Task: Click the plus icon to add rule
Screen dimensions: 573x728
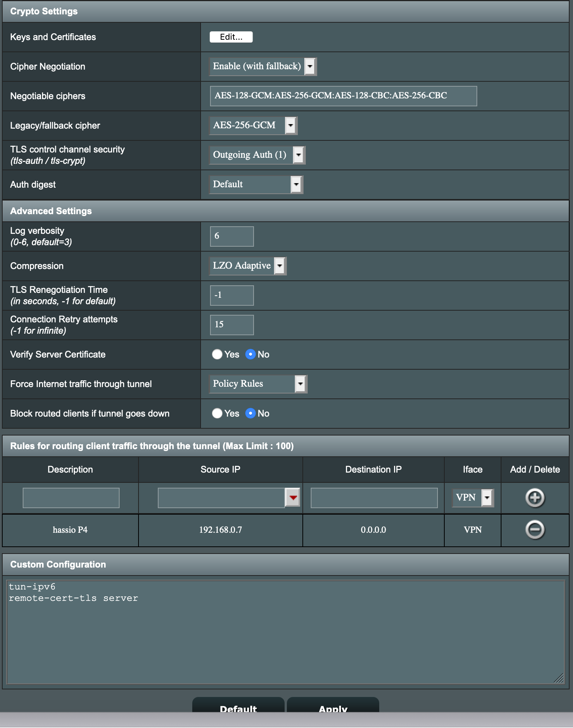Action: (535, 498)
